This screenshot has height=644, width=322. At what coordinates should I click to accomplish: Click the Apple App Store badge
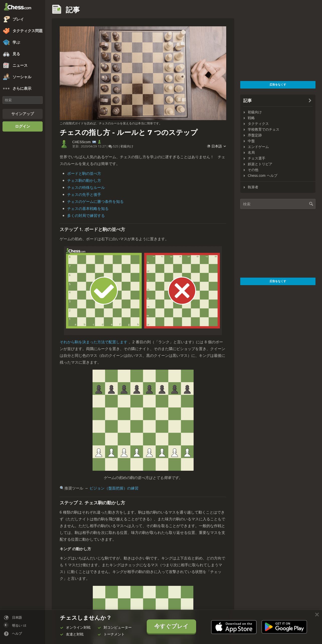pyautogui.click(x=234, y=627)
